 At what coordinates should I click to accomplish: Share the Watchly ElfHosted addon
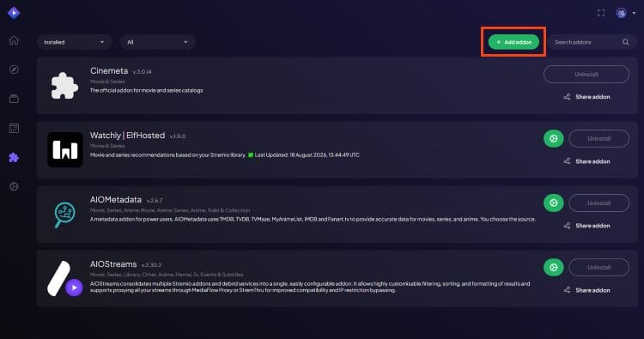pos(586,161)
